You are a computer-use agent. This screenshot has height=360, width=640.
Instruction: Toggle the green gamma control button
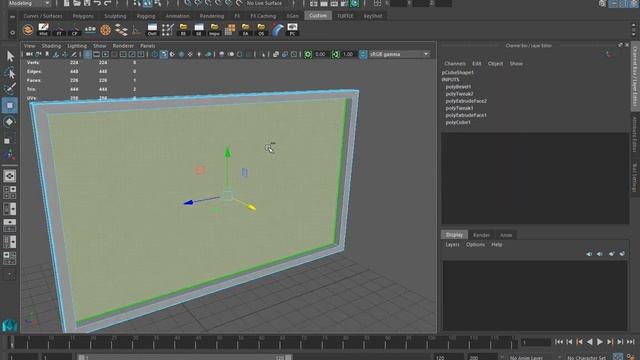click(x=336, y=54)
